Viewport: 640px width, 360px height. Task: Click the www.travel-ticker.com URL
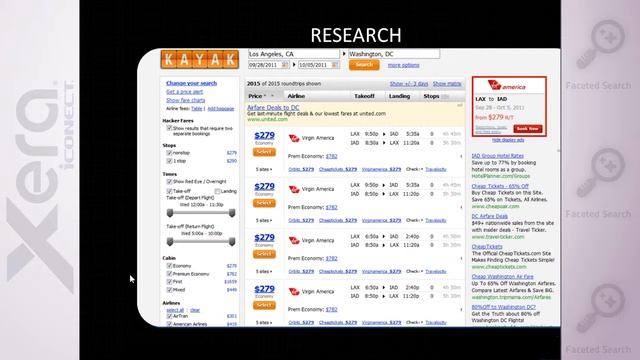pyautogui.click(x=498, y=237)
